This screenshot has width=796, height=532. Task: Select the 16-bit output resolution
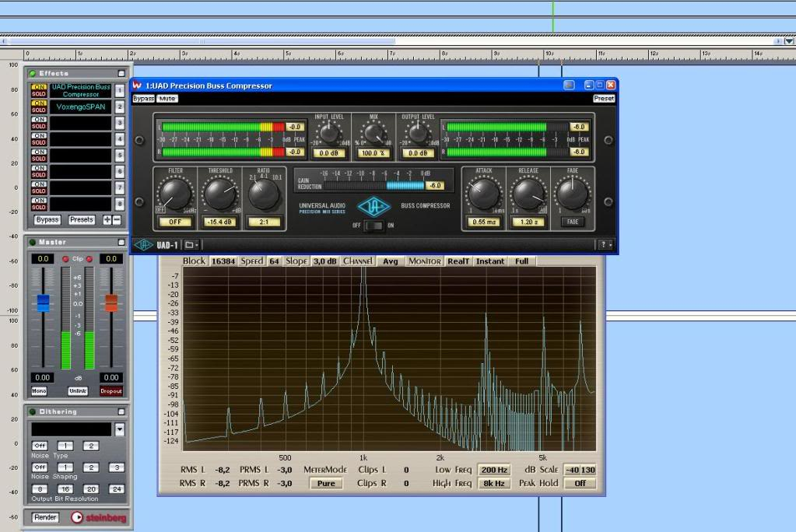[x=65, y=488]
